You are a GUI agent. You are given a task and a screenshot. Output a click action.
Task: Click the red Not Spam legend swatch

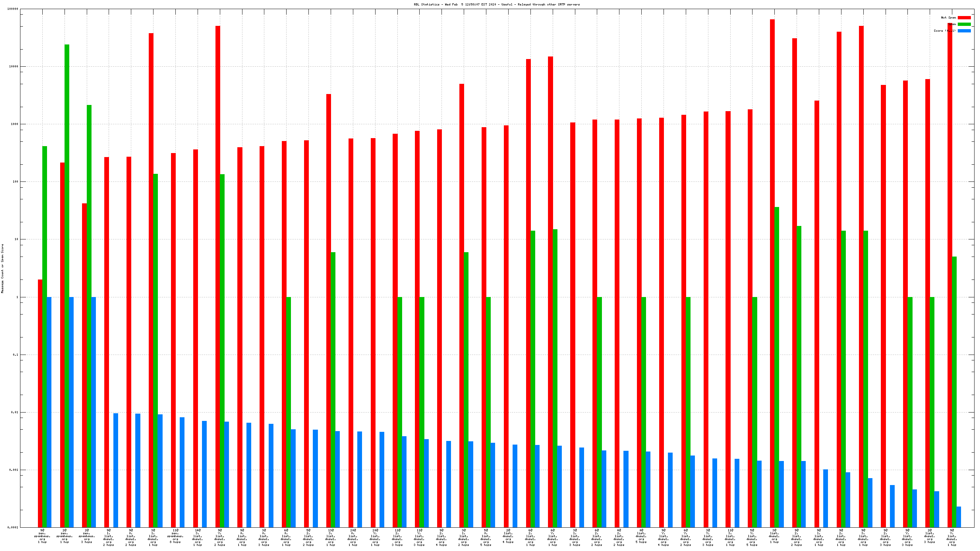(964, 17)
